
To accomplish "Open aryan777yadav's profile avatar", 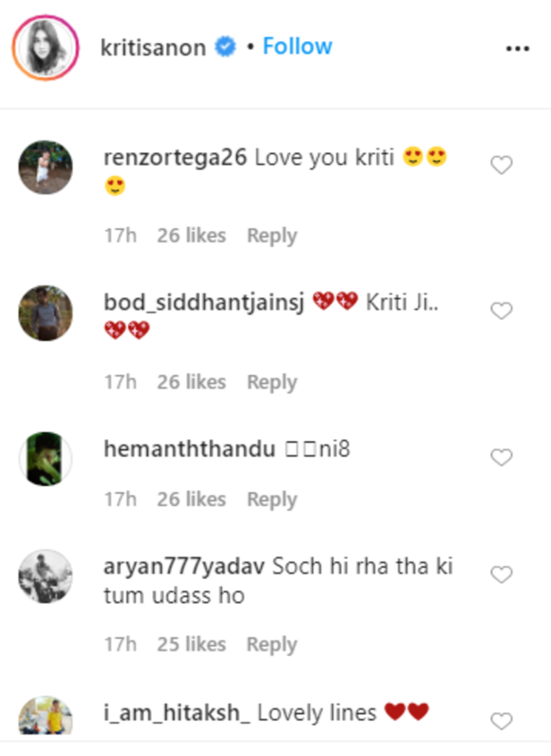I will click(45, 576).
